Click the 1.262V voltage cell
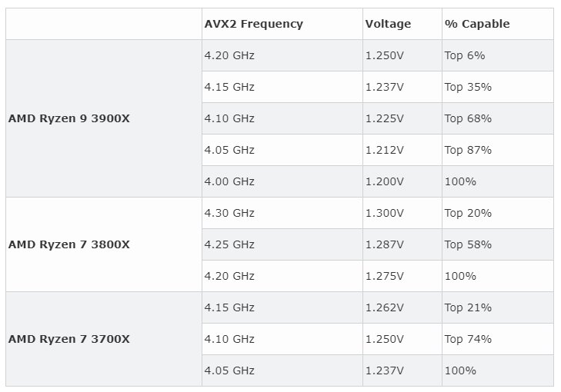The width and height of the screenshot is (561, 392). point(383,307)
